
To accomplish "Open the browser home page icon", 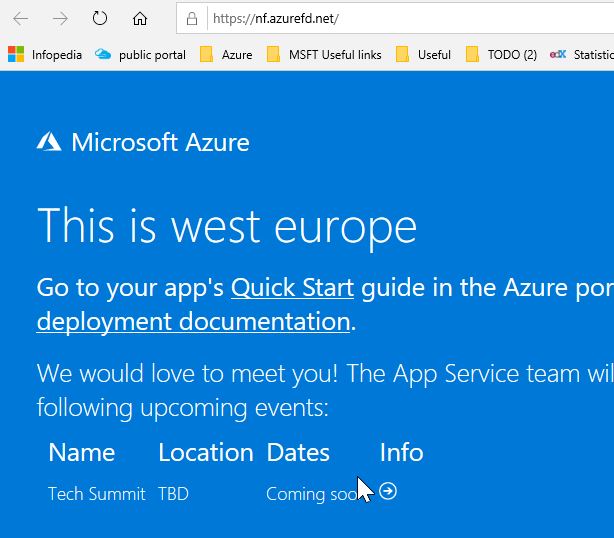I will pos(140,18).
